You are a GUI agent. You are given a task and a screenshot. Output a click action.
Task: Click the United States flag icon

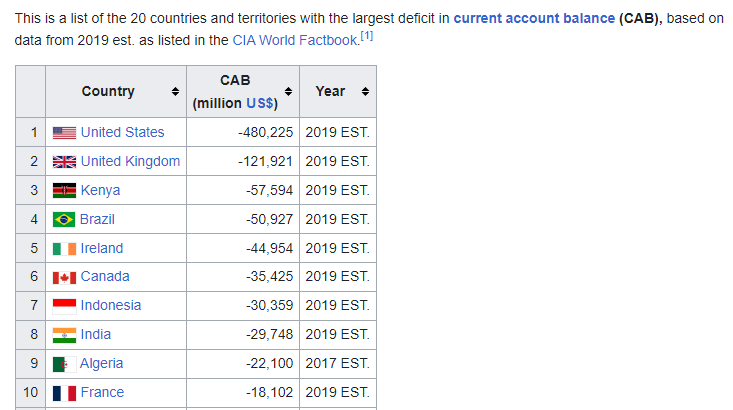coord(64,133)
